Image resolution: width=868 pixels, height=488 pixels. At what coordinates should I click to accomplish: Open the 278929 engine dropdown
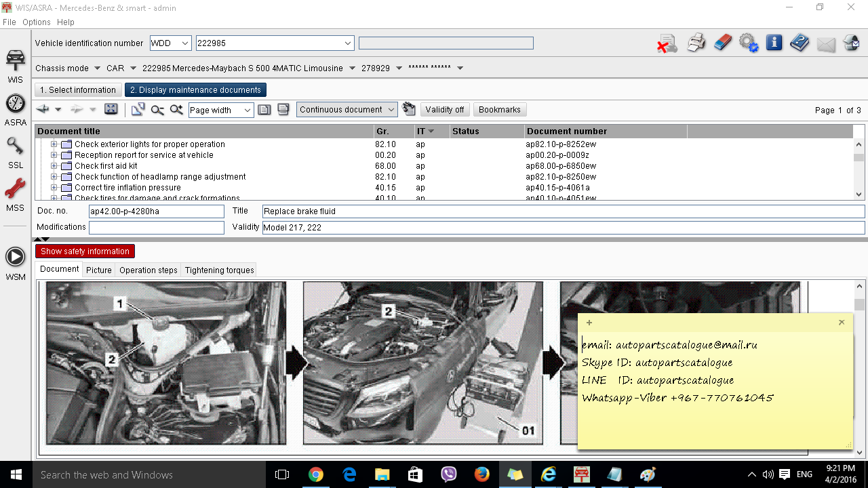[399, 68]
